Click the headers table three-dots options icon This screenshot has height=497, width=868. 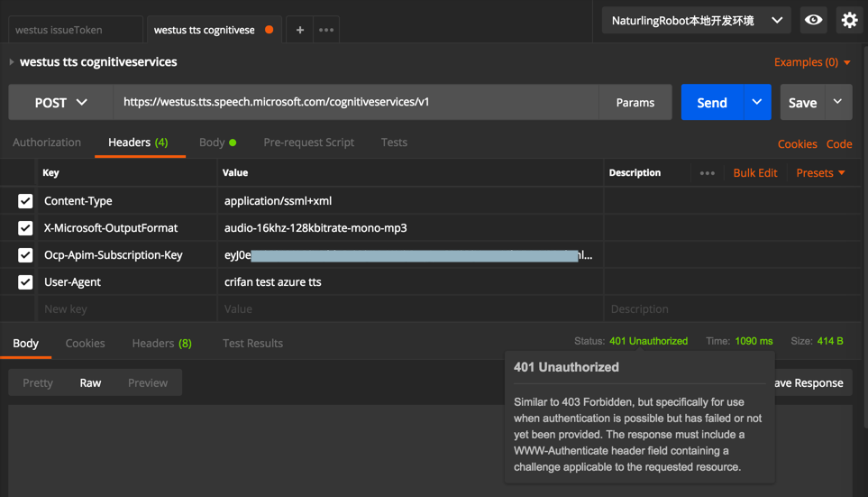point(708,173)
